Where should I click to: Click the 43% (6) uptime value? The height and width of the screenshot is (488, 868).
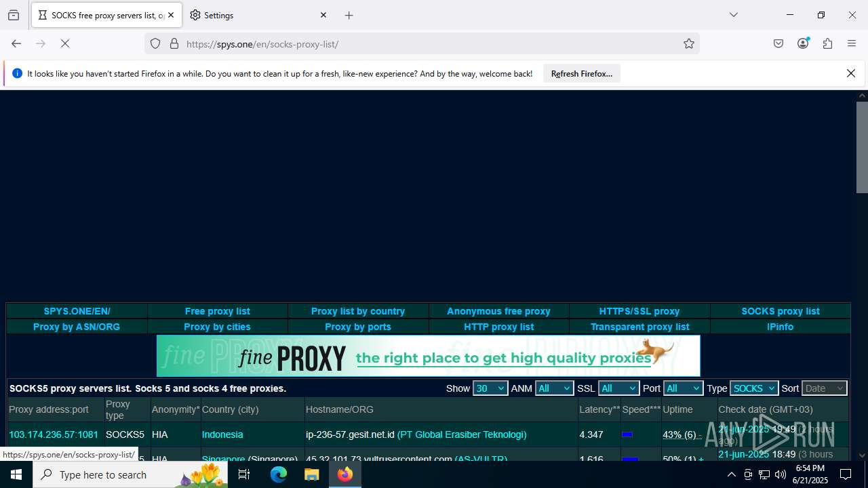(680, 434)
